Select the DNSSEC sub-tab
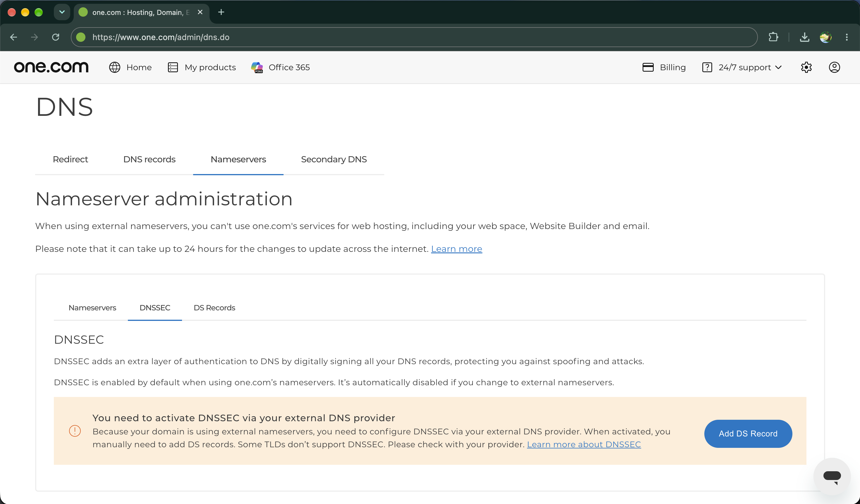860x504 pixels. [155, 308]
